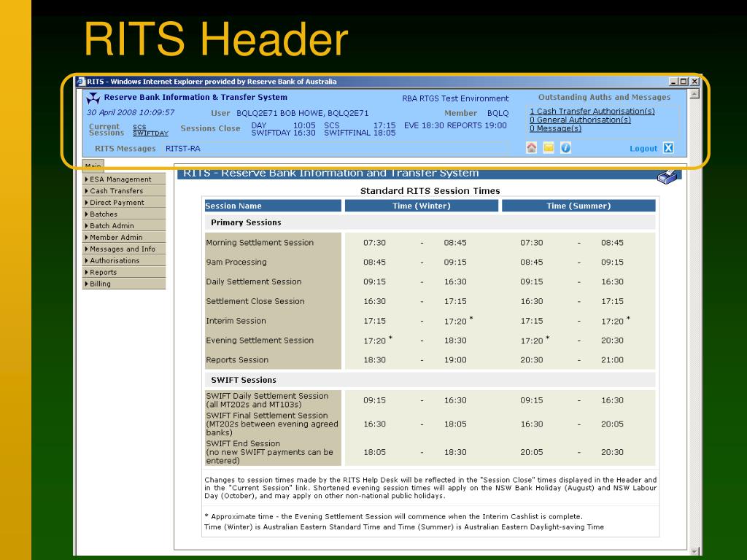Click the Logout link
747x560 pixels.
coord(643,149)
